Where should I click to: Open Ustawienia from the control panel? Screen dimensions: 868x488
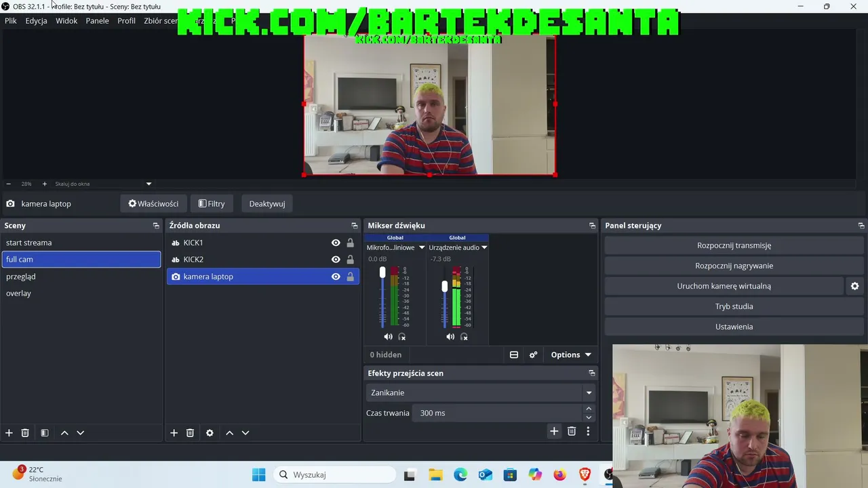tap(734, 327)
